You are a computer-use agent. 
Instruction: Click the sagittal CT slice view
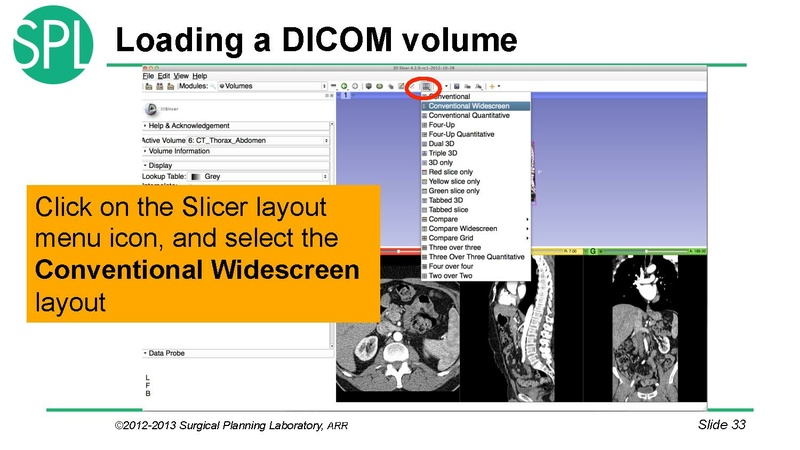(521, 328)
